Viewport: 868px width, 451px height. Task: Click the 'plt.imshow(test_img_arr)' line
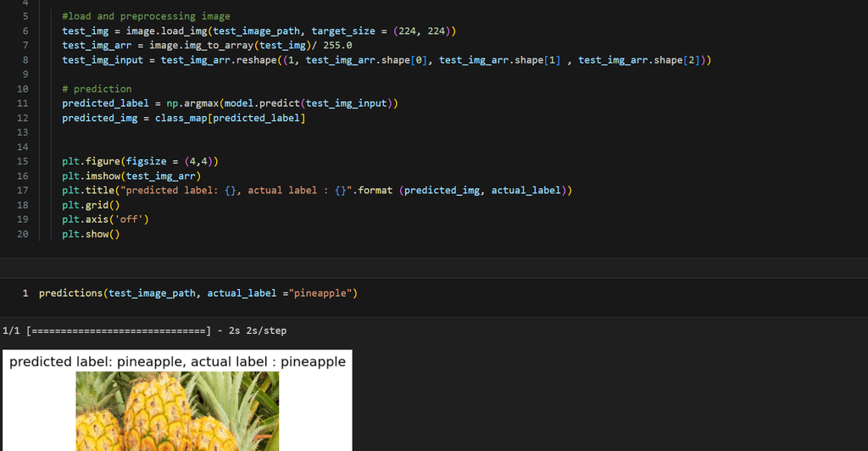tap(131, 176)
